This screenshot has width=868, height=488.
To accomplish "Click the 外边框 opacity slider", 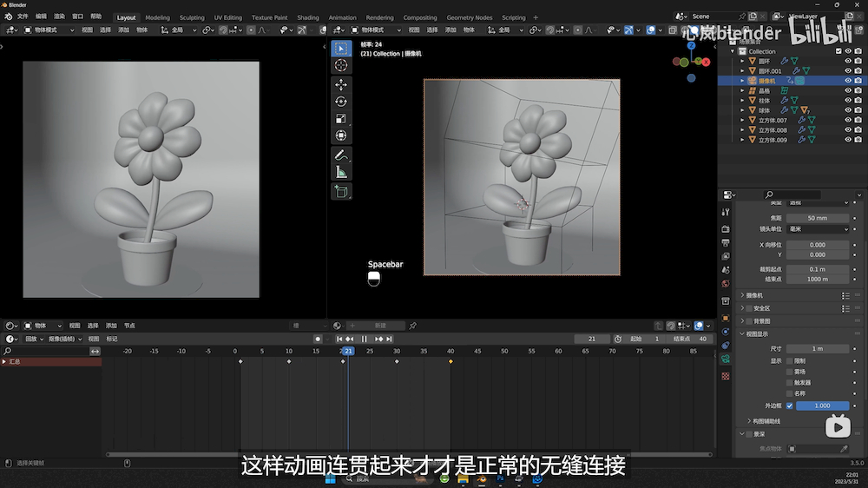I will pos(822,406).
